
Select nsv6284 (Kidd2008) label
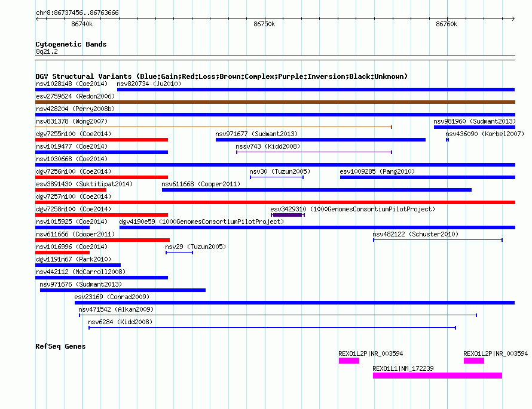point(120,322)
